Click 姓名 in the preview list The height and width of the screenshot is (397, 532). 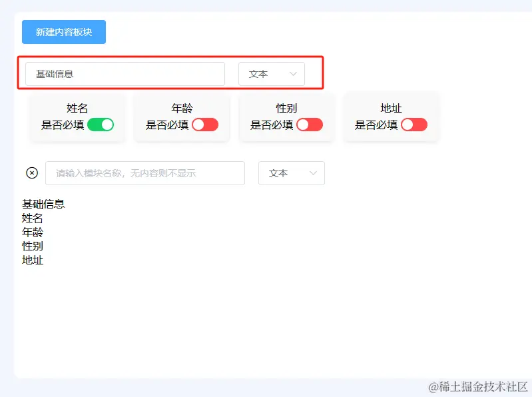click(32, 218)
